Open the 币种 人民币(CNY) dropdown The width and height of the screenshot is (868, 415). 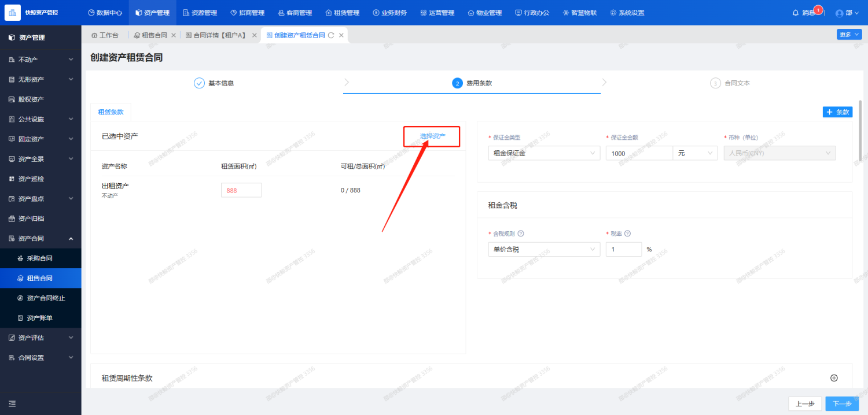[x=779, y=153]
